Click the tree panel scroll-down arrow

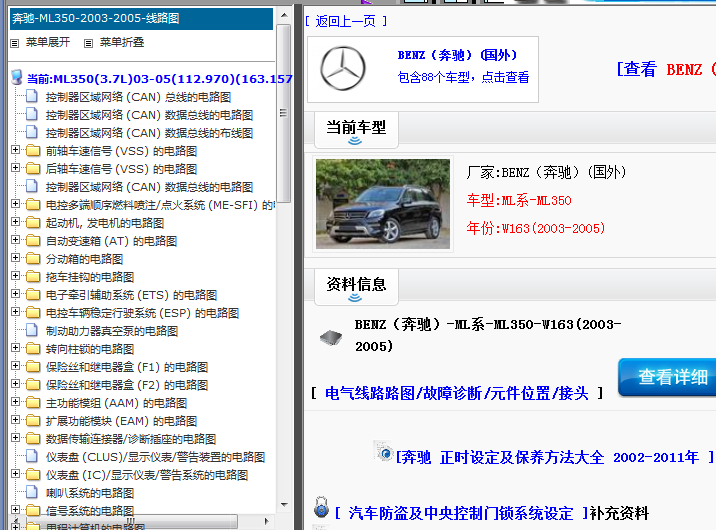click(x=284, y=505)
